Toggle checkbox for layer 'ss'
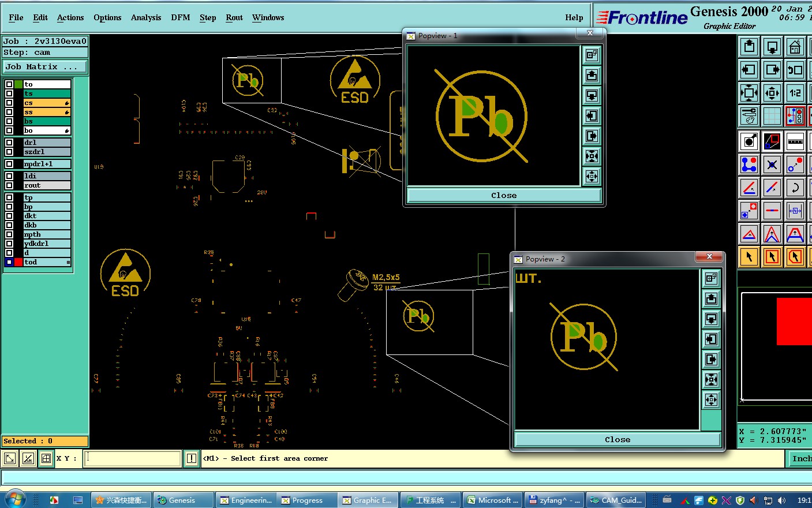Screen dimensions: 812x508 9,112
